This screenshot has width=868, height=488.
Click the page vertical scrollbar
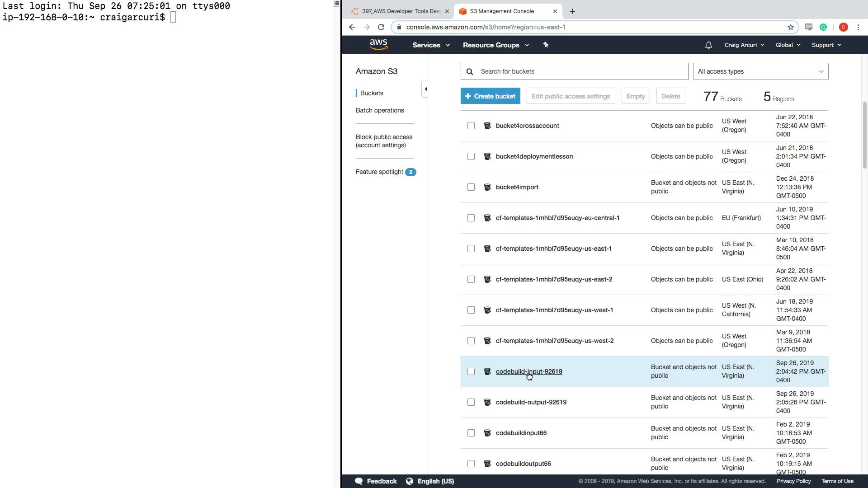(x=864, y=136)
